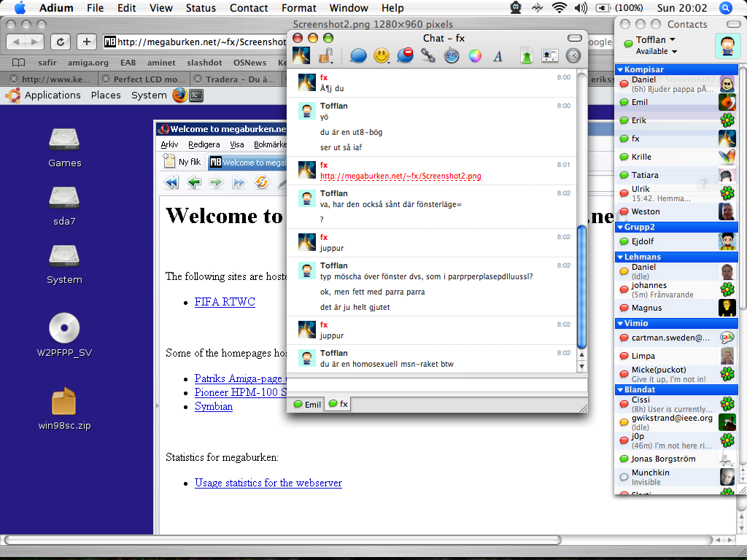Click the Safari compass icon in the chat toolbar

pyautogui.click(x=451, y=55)
